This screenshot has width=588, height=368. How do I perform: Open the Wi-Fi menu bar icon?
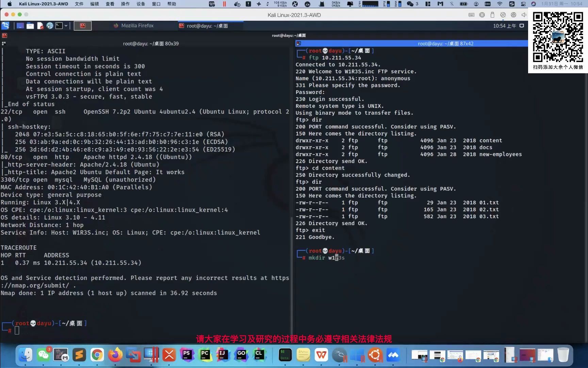point(500,4)
